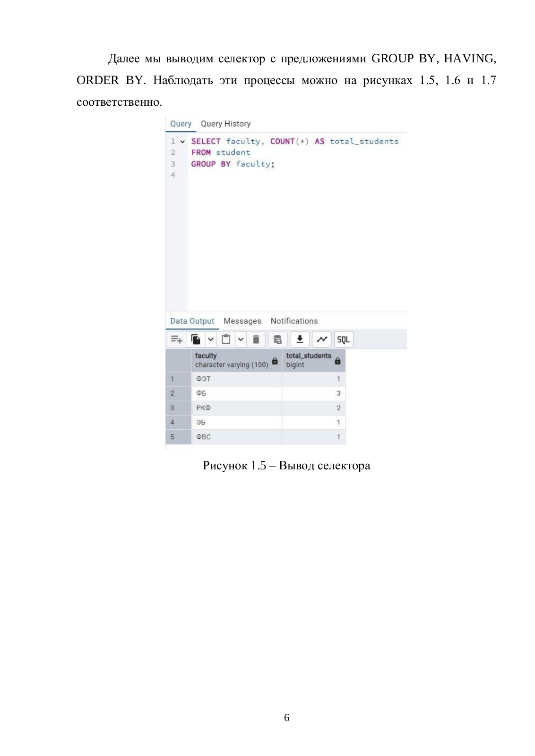The width and height of the screenshot is (535, 756).
Task: Click the Download results icon
Action: pos(300,340)
